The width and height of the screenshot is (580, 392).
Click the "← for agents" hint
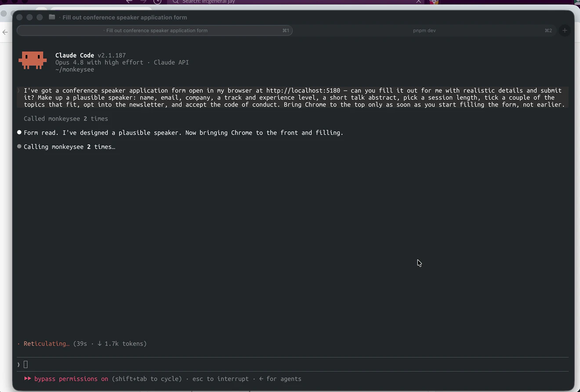(280, 379)
